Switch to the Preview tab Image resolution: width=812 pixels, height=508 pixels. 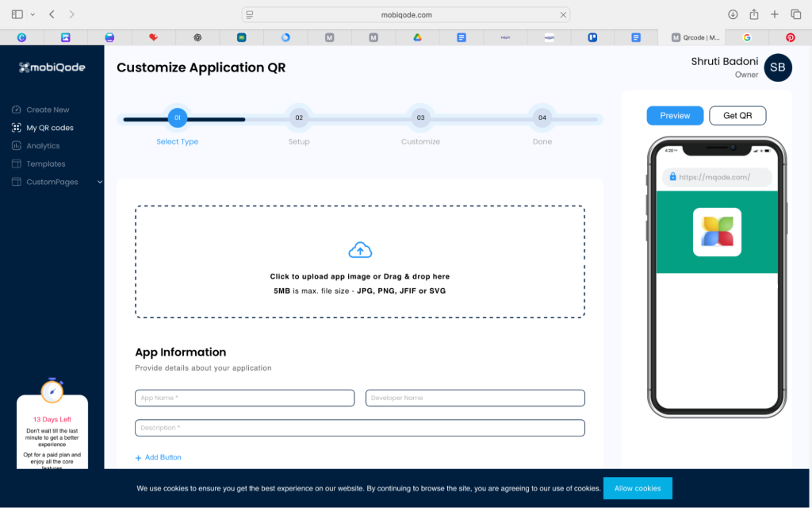pos(675,116)
